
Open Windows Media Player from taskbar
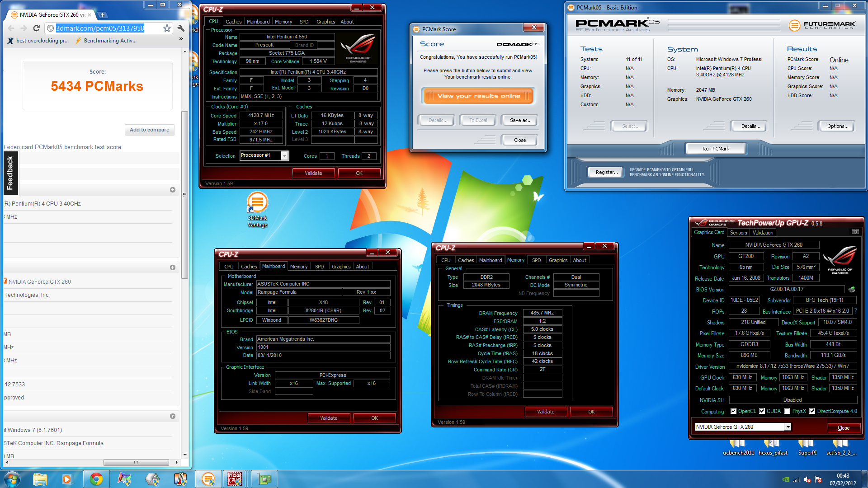(67, 479)
